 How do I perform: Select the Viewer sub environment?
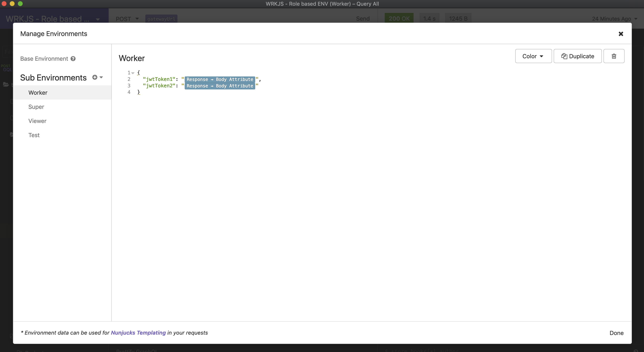37,121
